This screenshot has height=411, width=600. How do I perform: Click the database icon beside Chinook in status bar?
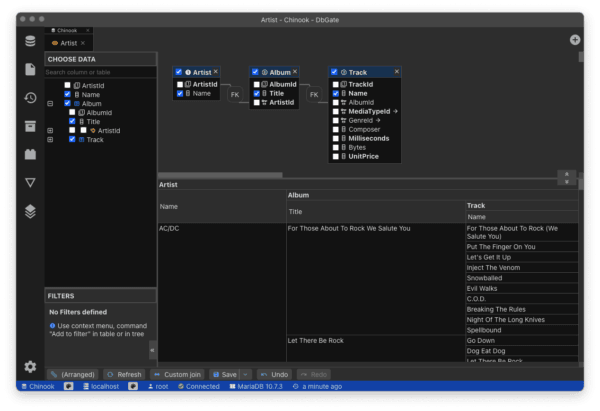(24, 387)
